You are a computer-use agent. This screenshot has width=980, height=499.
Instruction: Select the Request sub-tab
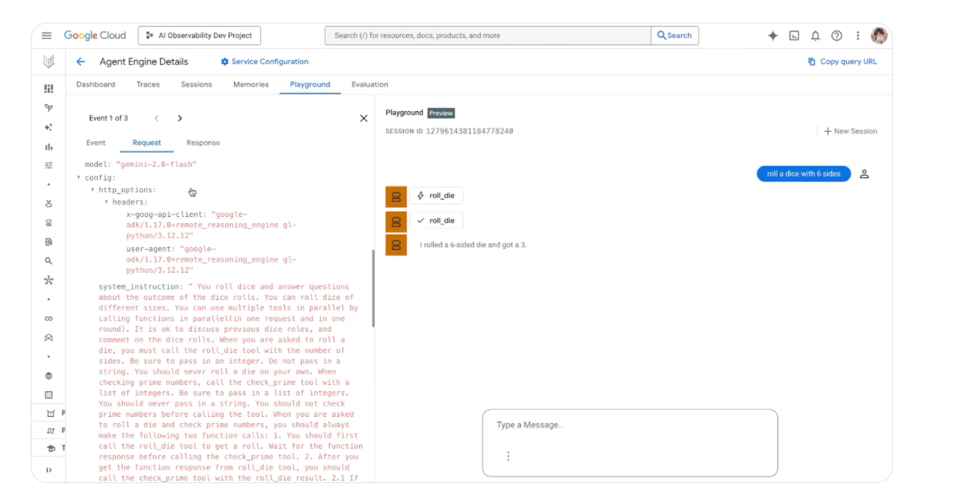click(x=146, y=143)
